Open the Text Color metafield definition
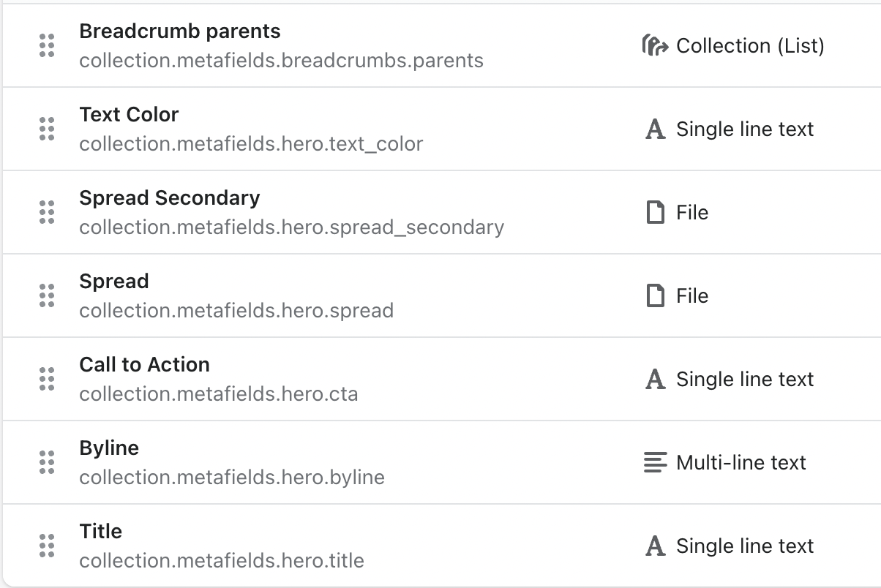 click(x=129, y=115)
